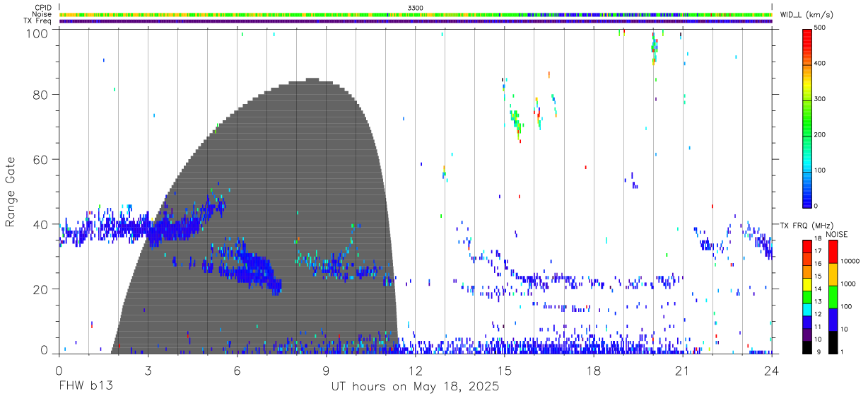Click the FHW b13 radar label
Image resolution: width=868 pixels, height=401 pixels.
86,387
